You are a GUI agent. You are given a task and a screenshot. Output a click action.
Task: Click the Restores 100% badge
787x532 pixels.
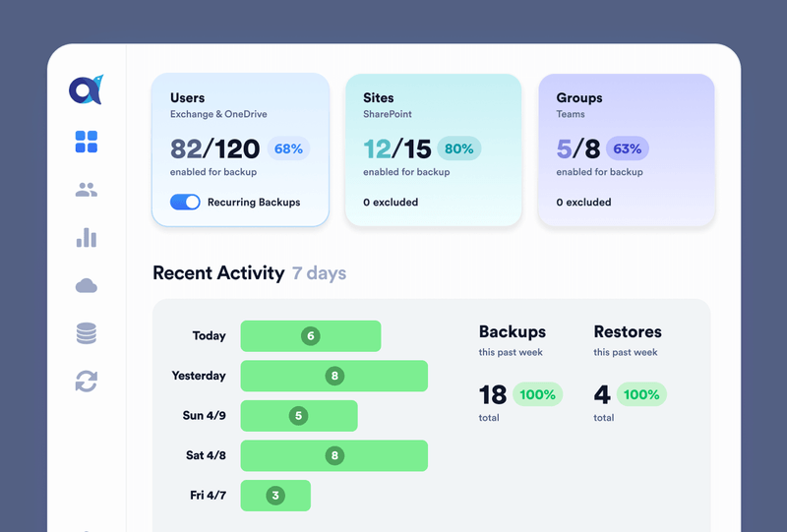tap(641, 394)
